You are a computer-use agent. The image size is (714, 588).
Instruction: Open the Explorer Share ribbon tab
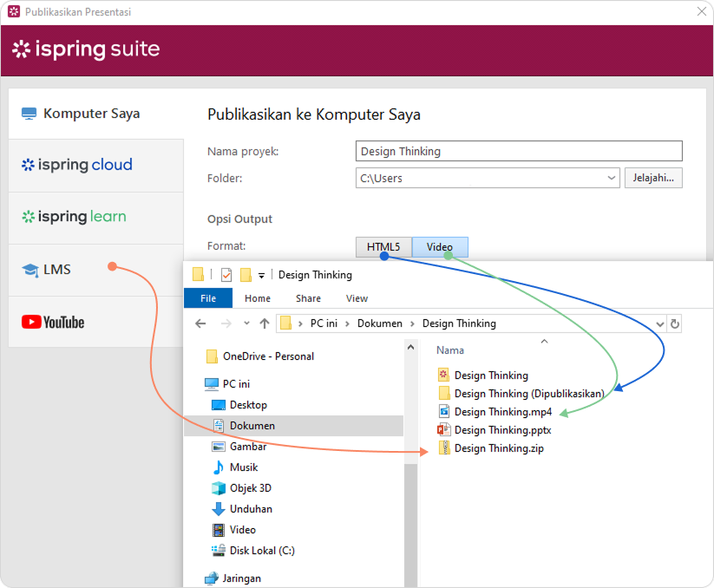(308, 298)
